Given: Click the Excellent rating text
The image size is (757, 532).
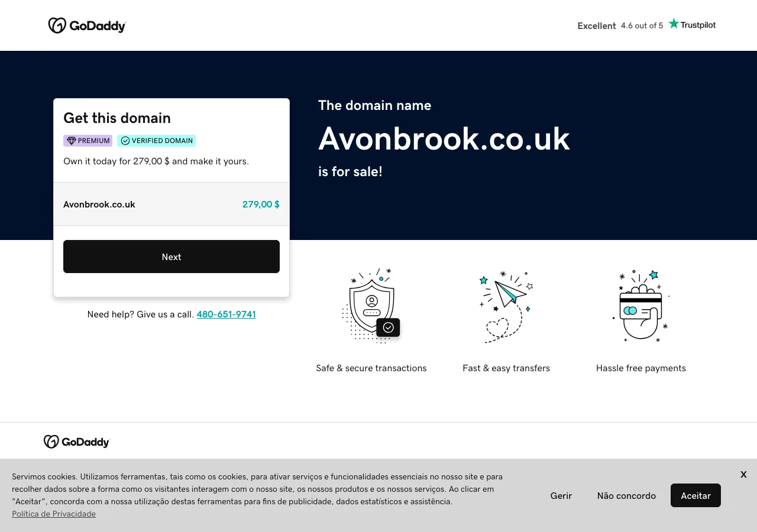Looking at the screenshot, I should [597, 25].
